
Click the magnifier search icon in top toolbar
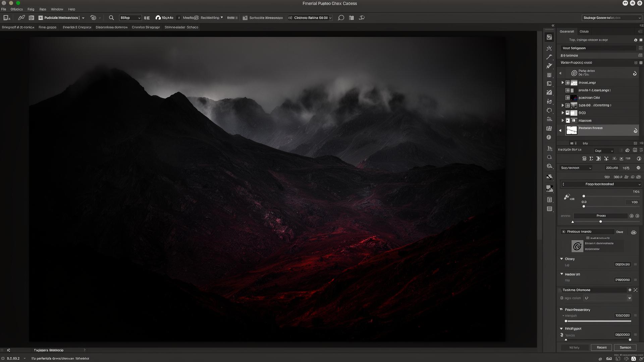[x=111, y=18]
